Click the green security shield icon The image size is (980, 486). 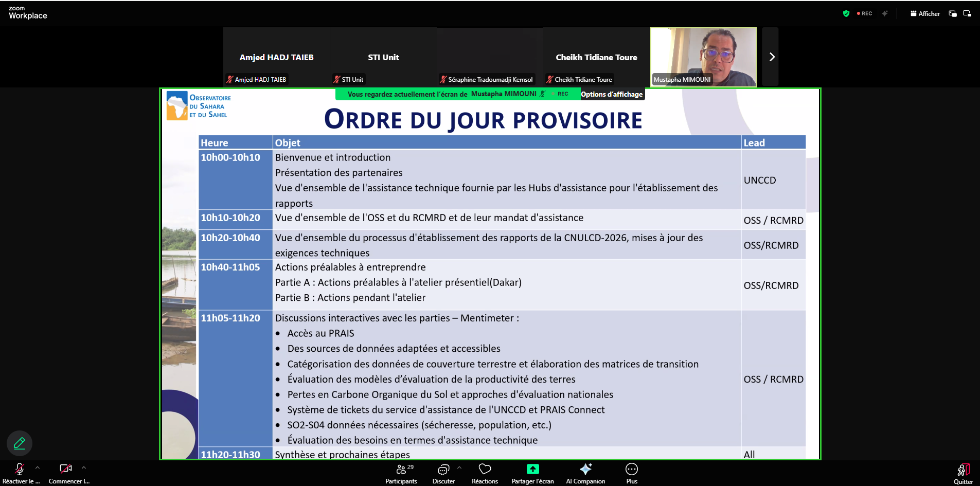point(846,13)
